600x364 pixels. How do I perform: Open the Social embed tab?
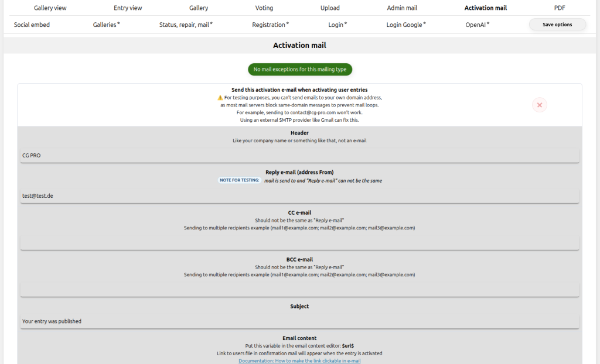click(x=32, y=25)
